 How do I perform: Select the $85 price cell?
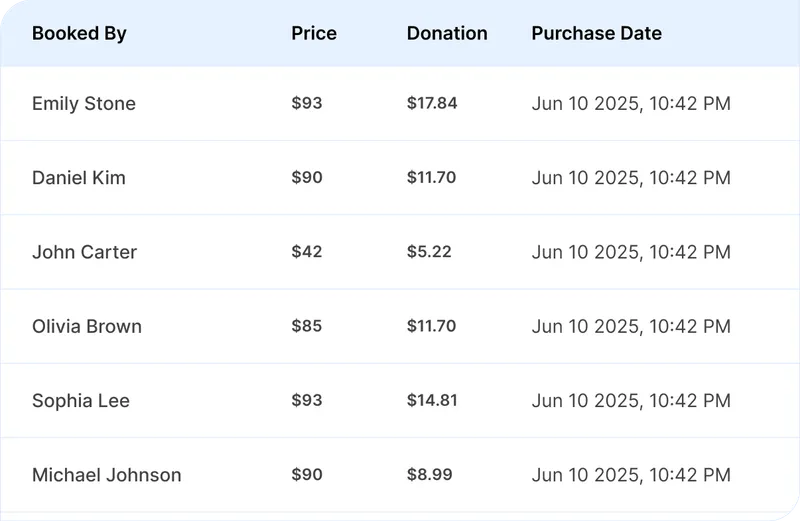pos(307,326)
